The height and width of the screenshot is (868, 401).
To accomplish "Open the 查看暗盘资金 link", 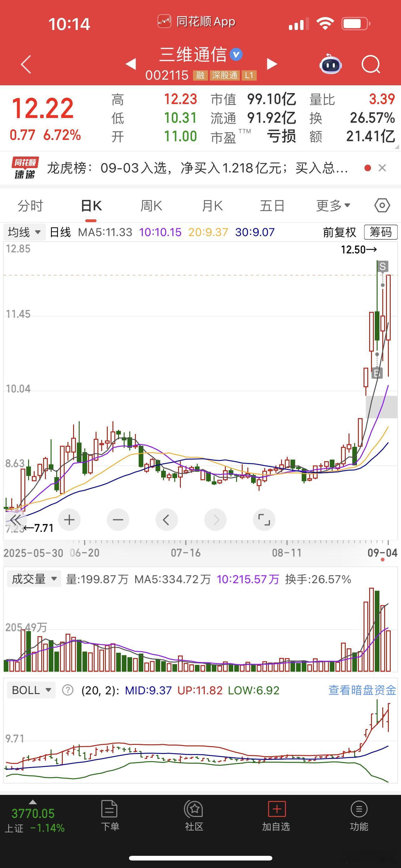I will [x=362, y=691].
